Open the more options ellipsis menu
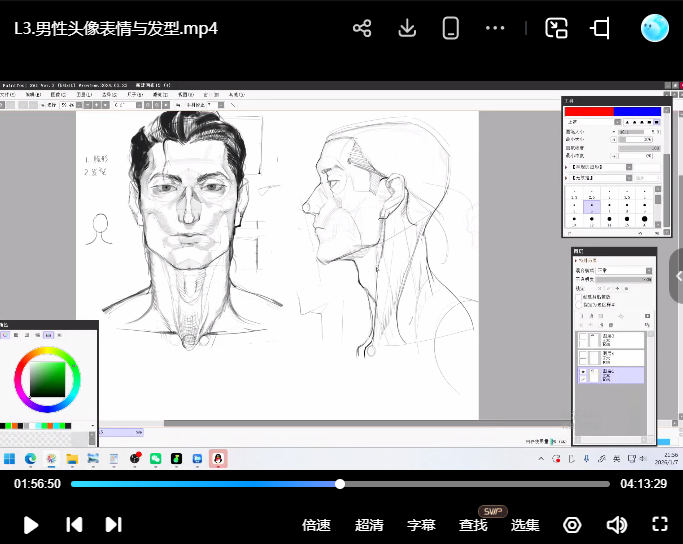This screenshot has height=544, width=683. (495, 28)
